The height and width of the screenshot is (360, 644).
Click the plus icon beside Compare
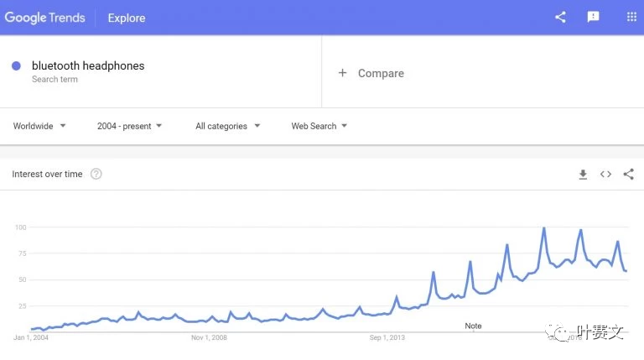point(342,73)
